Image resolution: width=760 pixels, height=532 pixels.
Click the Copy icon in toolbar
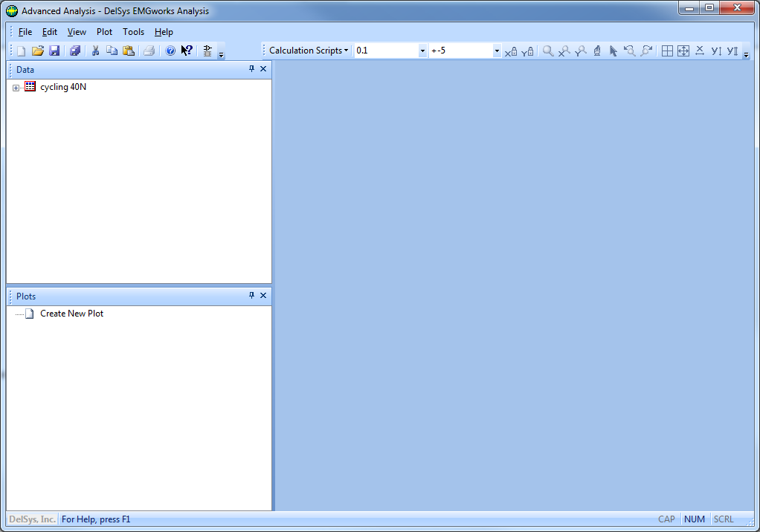coord(112,51)
